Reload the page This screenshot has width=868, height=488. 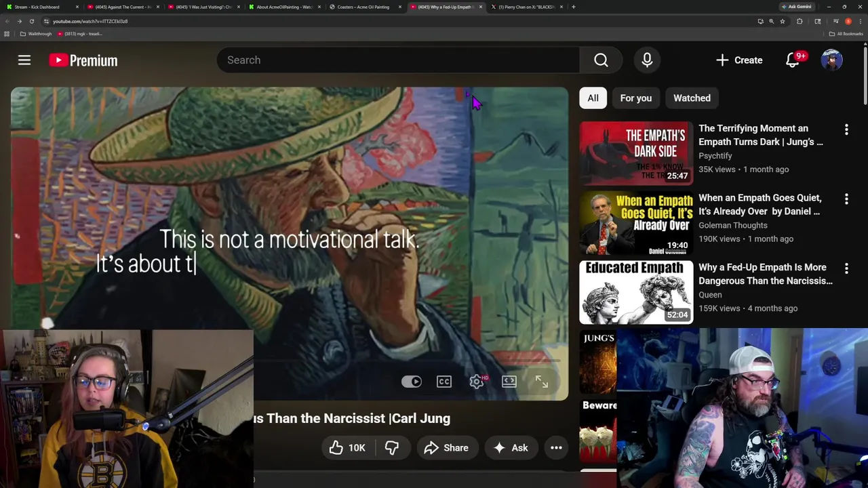pos(31,21)
